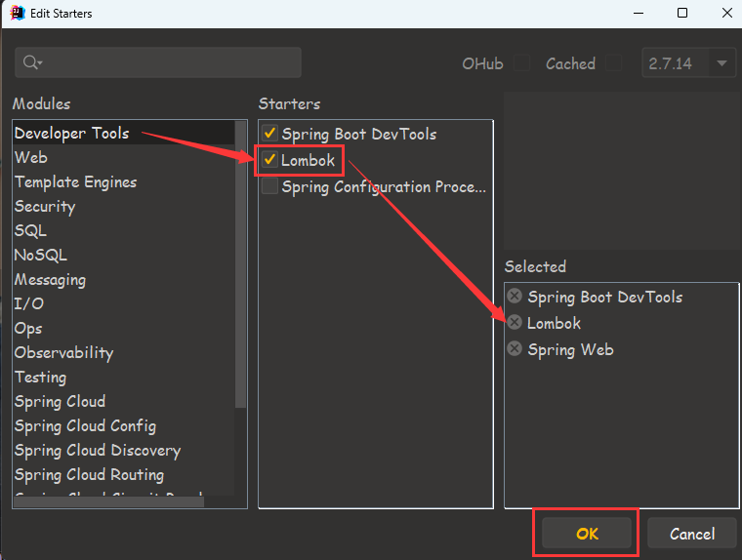Click the IntelliJ icon in title bar
Viewport: 742px width, 560px height.
tap(18, 13)
